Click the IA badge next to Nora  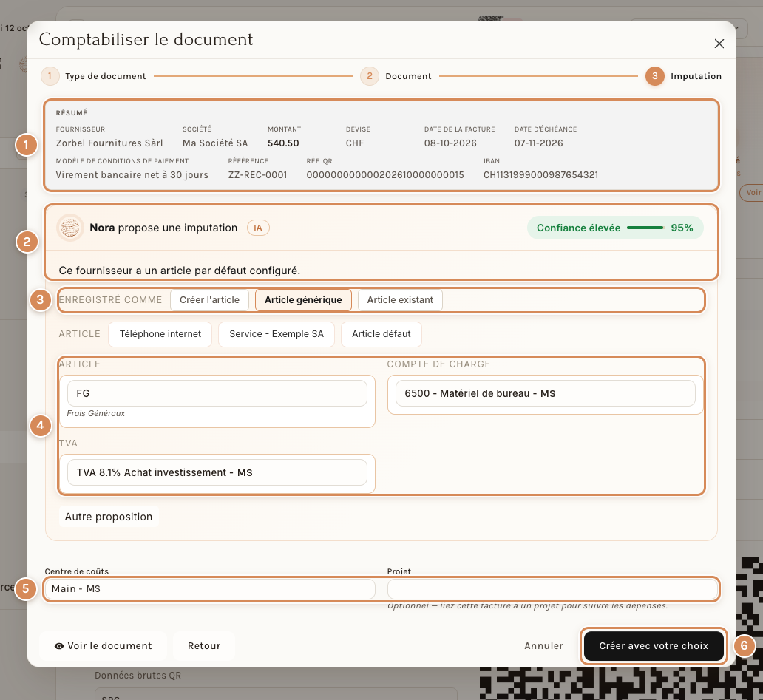point(258,228)
